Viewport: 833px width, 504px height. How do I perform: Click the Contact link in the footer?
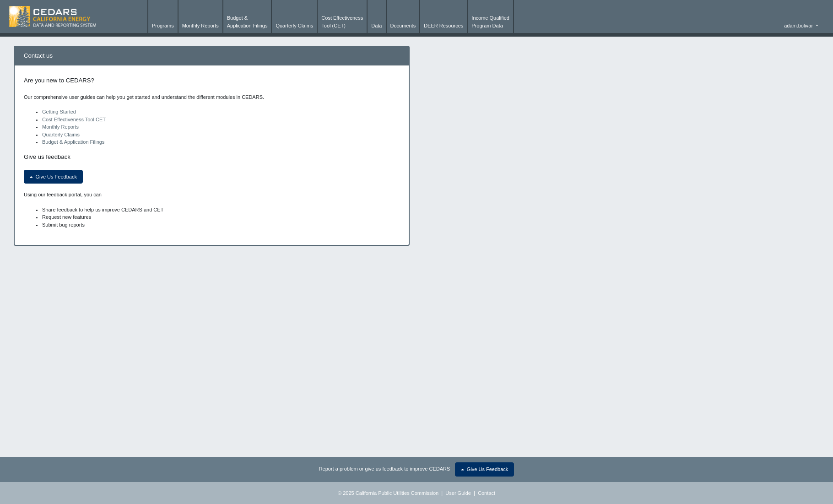coord(486,493)
